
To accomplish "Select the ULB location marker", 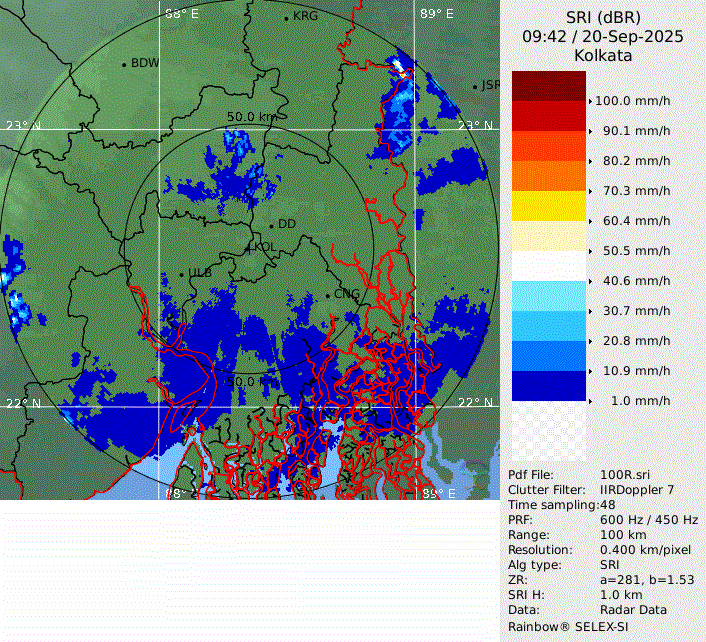I will pyautogui.click(x=182, y=273).
